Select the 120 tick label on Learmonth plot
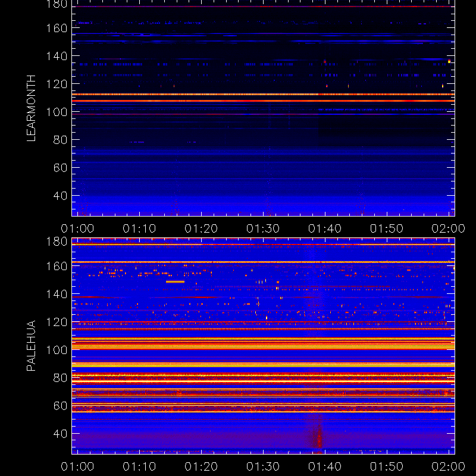This screenshot has height=476, width=476. (57, 84)
